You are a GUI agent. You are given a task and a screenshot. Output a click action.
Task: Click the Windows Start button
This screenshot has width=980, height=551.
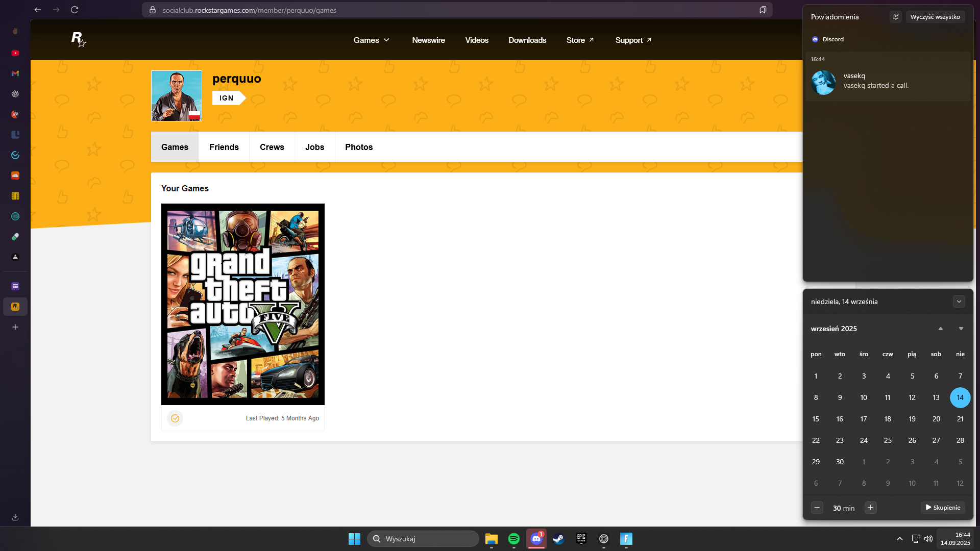354,539
